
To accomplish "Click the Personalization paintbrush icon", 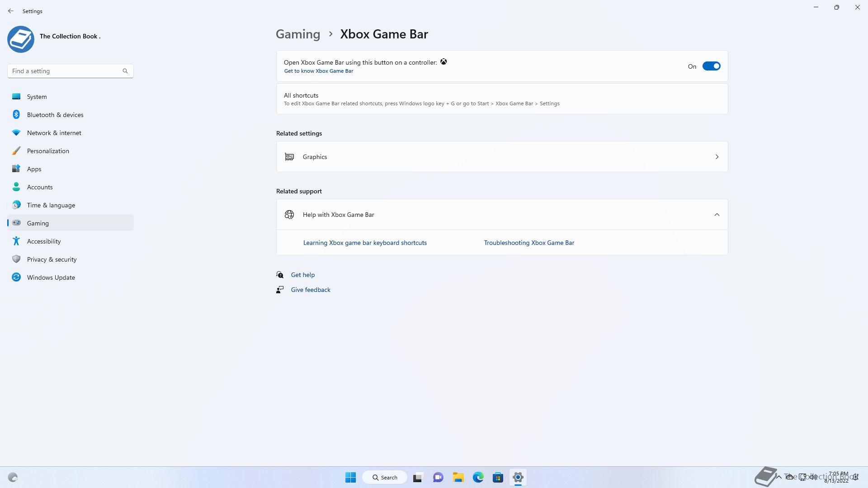I will [16, 150].
